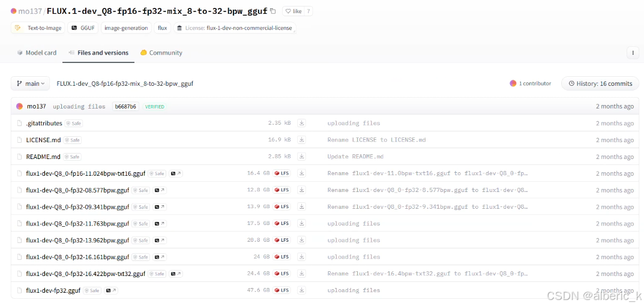644x306 pixels.
Task: Open flux1-dev-Q8_0-fp32-16.422bpw-txt32.gguf file
Action: [85, 274]
